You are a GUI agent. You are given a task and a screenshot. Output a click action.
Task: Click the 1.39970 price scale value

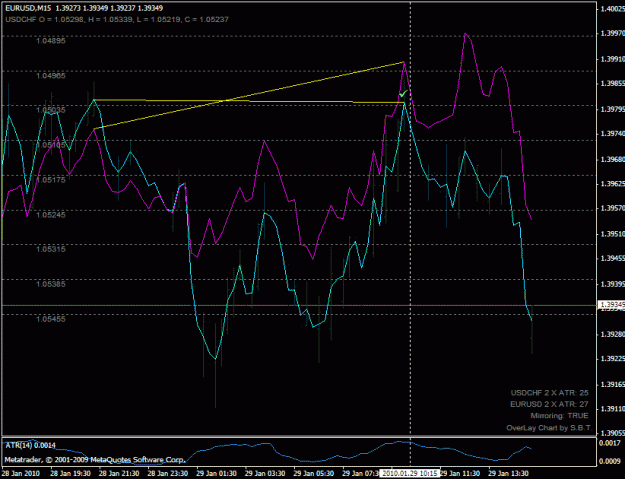point(613,33)
